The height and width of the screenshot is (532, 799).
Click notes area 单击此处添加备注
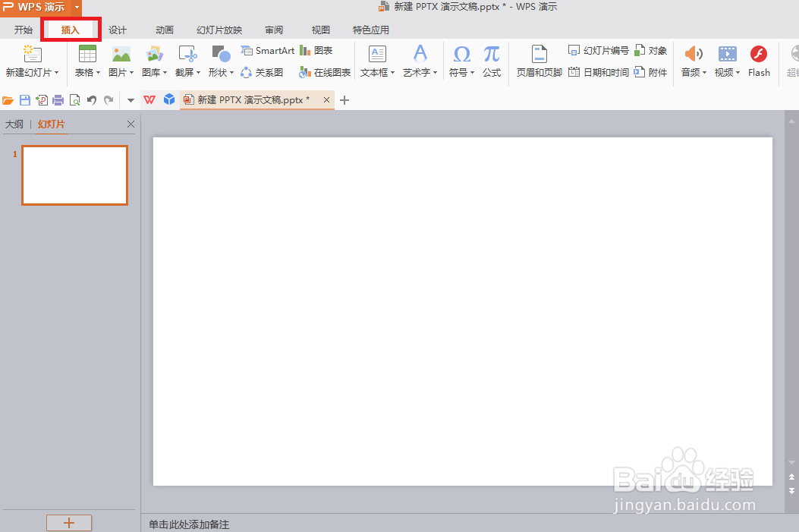189,524
